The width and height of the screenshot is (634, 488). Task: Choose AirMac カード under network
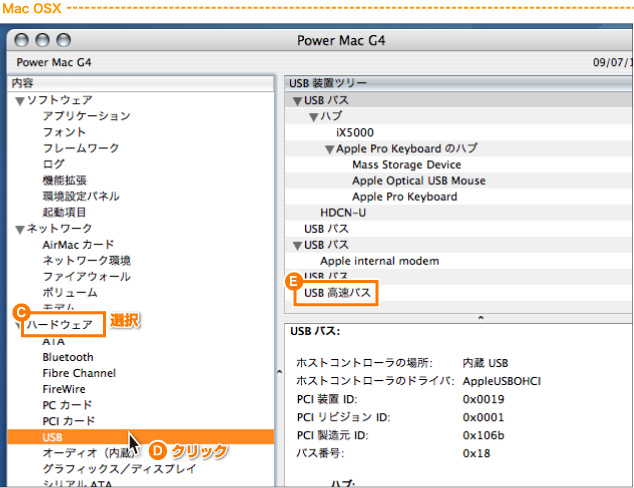point(78,244)
